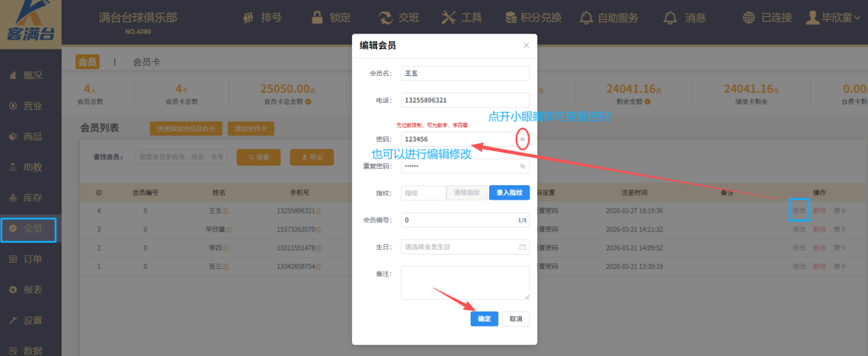Click 修改 for the 2026-01-21 13:39:19 row
Image resolution: width=868 pixels, height=356 pixels.
pyautogui.click(x=799, y=266)
